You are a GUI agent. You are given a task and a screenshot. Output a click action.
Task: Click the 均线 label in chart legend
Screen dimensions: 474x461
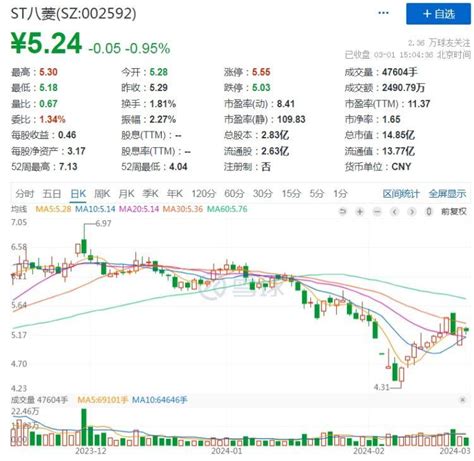pyautogui.click(x=19, y=209)
